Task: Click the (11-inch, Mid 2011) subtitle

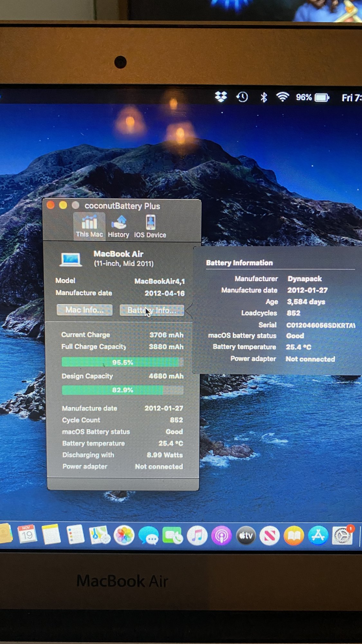Action: tap(124, 264)
